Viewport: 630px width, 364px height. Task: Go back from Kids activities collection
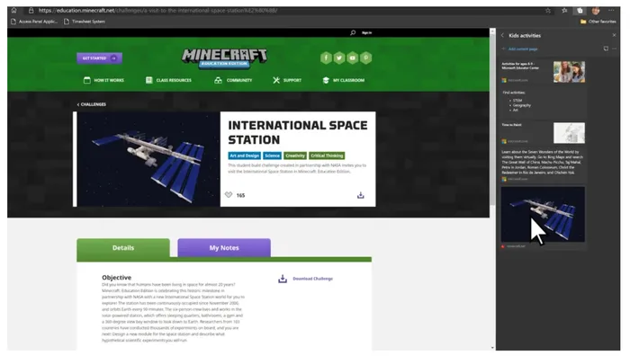coord(502,35)
